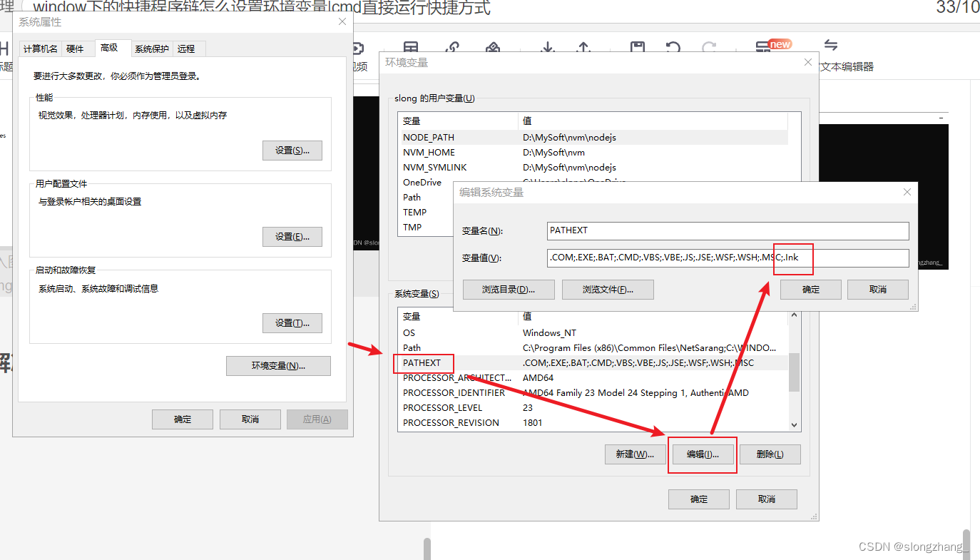This screenshot has width=980, height=560.
Task: Click 取消 in the 系统属性 window
Action: pyautogui.click(x=250, y=419)
